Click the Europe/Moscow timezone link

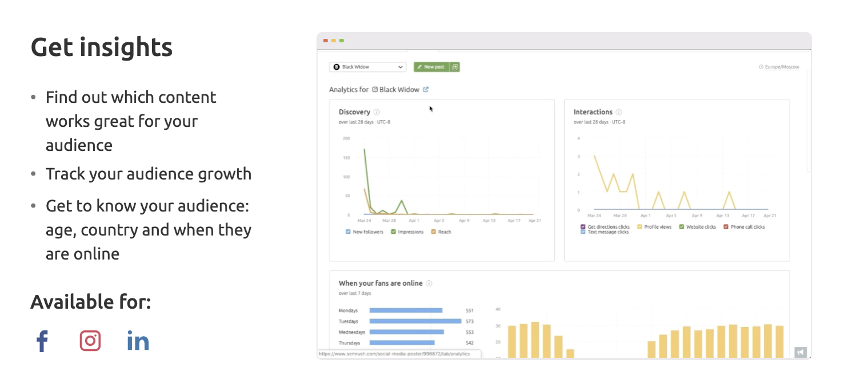pos(782,67)
